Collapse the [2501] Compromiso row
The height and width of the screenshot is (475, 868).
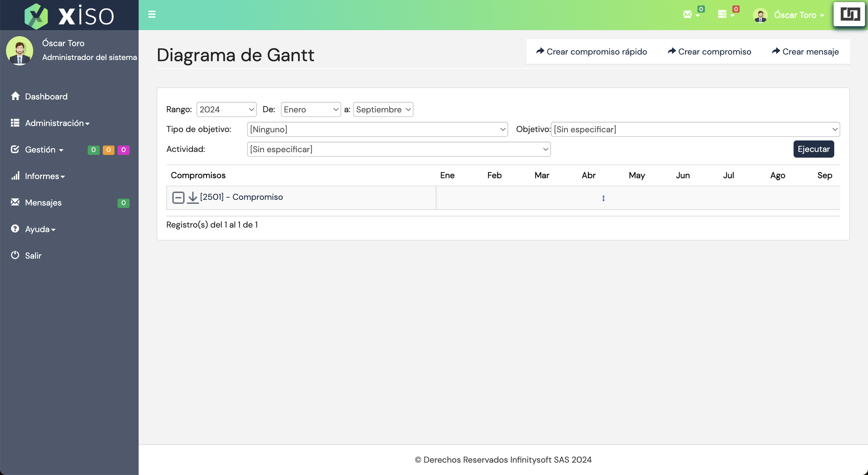click(178, 197)
